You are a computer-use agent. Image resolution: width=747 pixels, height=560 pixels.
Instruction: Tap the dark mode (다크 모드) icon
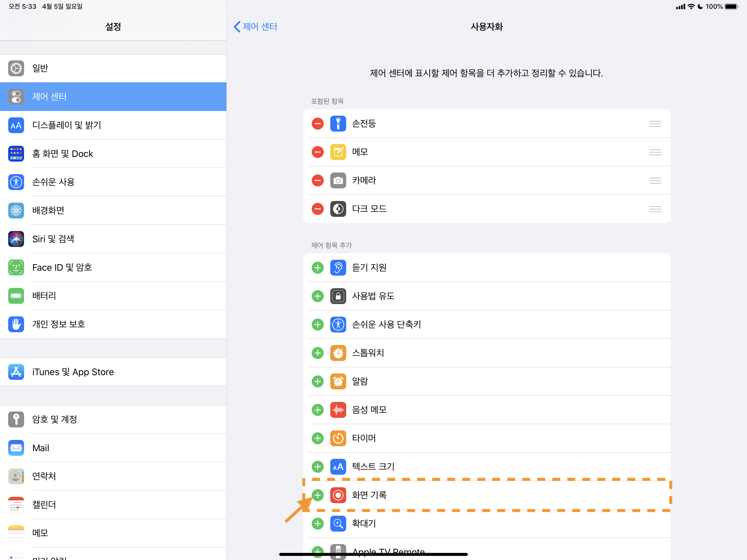click(x=338, y=209)
